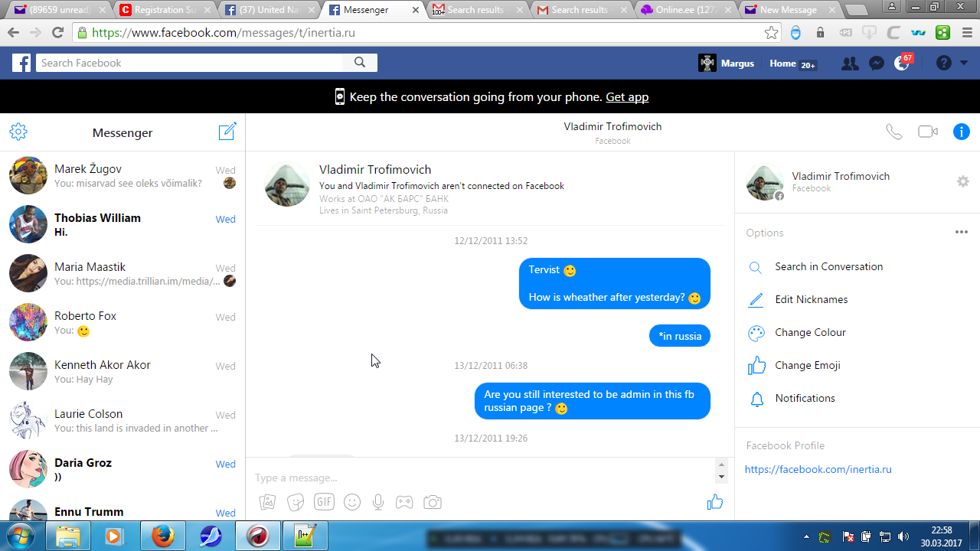
Task: Click the Type a message field
Action: (x=482, y=478)
